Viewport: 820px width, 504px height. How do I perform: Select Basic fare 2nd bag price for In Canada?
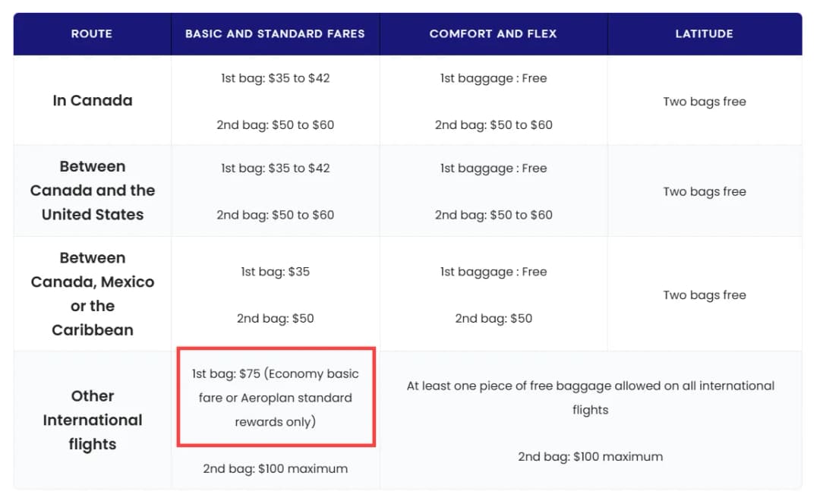(275, 124)
